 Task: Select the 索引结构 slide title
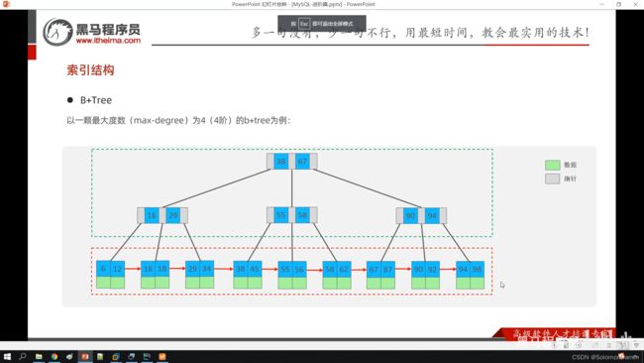[91, 69]
